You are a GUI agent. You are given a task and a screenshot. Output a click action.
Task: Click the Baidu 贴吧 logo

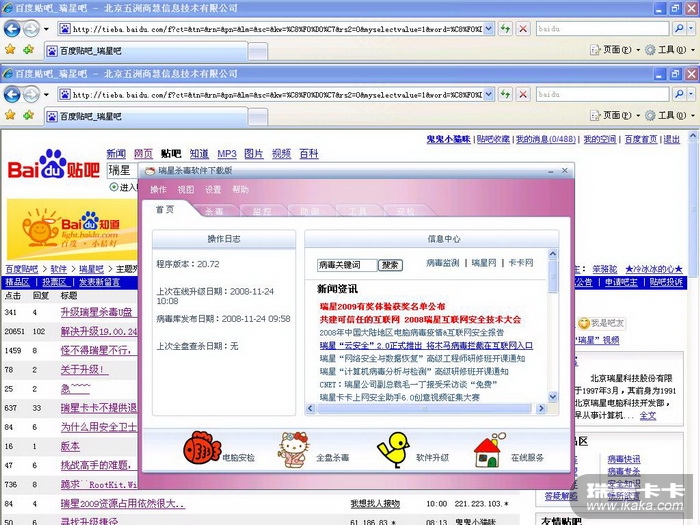pyautogui.click(x=54, y=165)
